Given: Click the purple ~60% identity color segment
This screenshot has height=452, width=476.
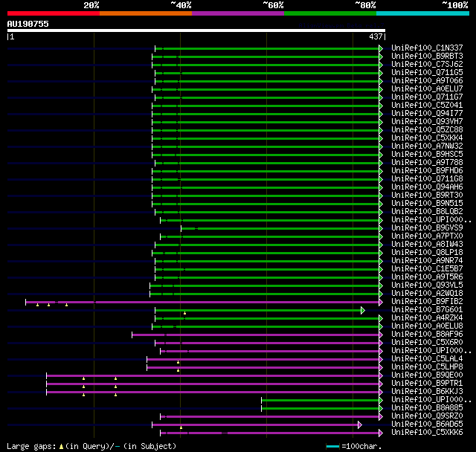Looking at the screenshot, I should point(238,13).
